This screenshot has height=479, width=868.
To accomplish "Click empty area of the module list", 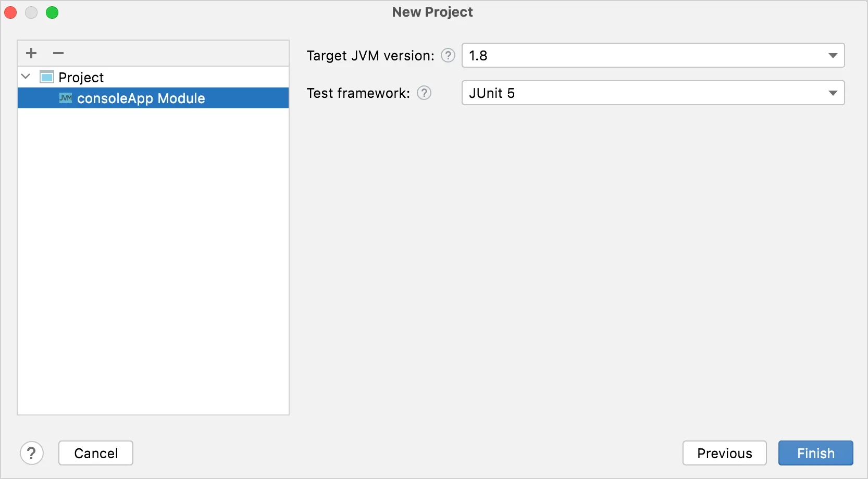I will point(153,260).
